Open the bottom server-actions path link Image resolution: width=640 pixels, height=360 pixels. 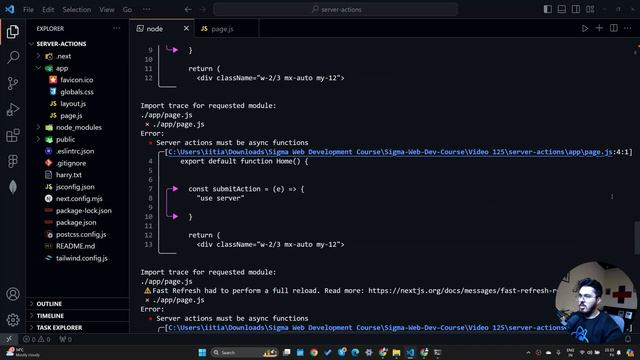(367, 327)
